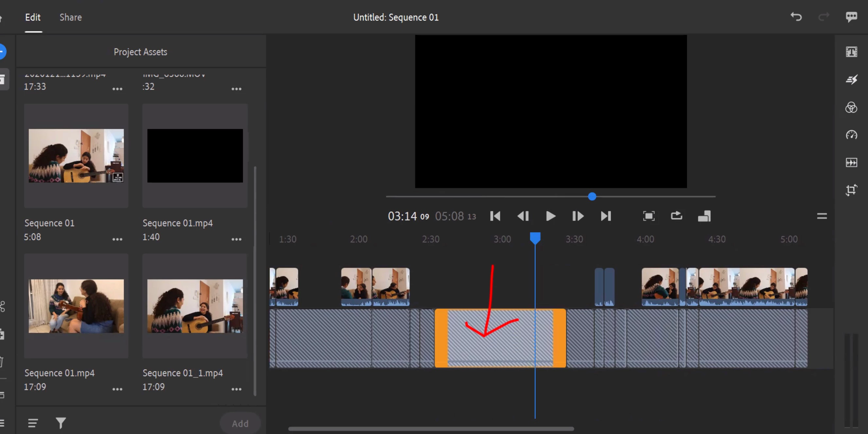The height and width of the screenshot is (434, 868).
Task: Toggle loop playback button
Action: pos(676,216)
